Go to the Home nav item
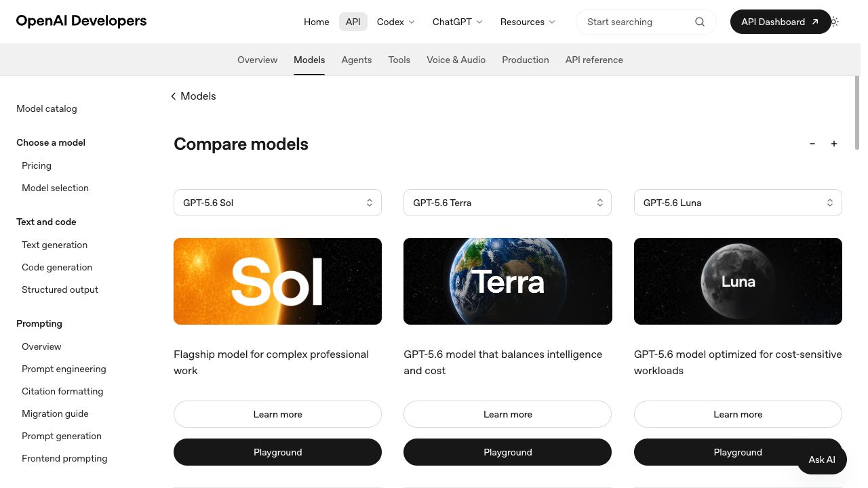Image resolution: width=868 pixels, height=488 pixels. tap(317, 22)
